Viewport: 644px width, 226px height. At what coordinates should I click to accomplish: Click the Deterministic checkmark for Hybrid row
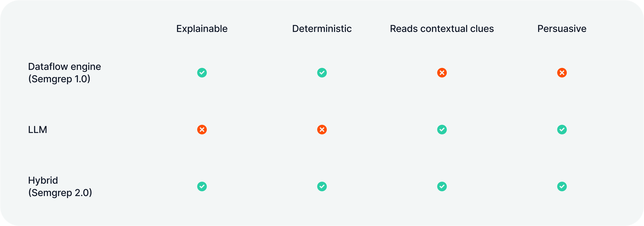click(322, 186)
